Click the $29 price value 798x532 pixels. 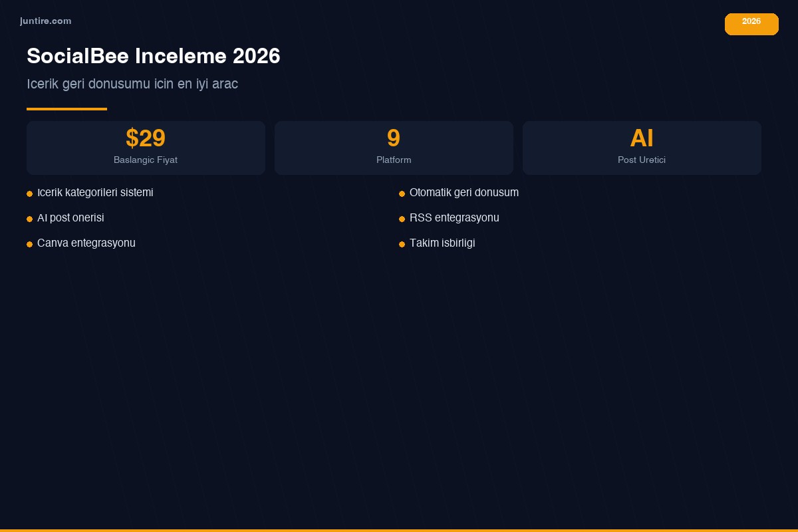tap(146, 138)
